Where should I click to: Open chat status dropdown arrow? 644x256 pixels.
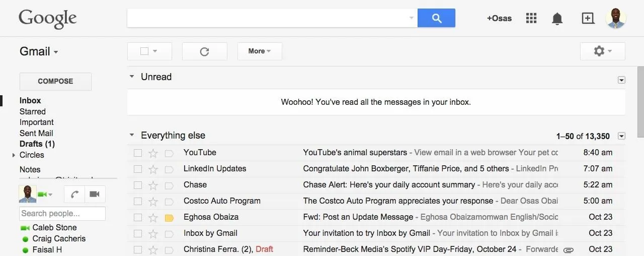(50, 195)
